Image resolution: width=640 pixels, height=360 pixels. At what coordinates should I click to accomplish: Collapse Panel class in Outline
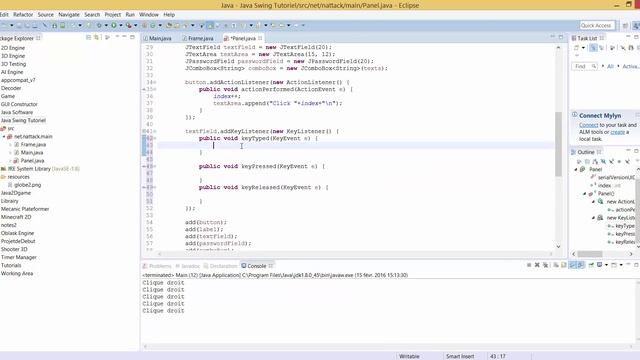coord(576,169)
